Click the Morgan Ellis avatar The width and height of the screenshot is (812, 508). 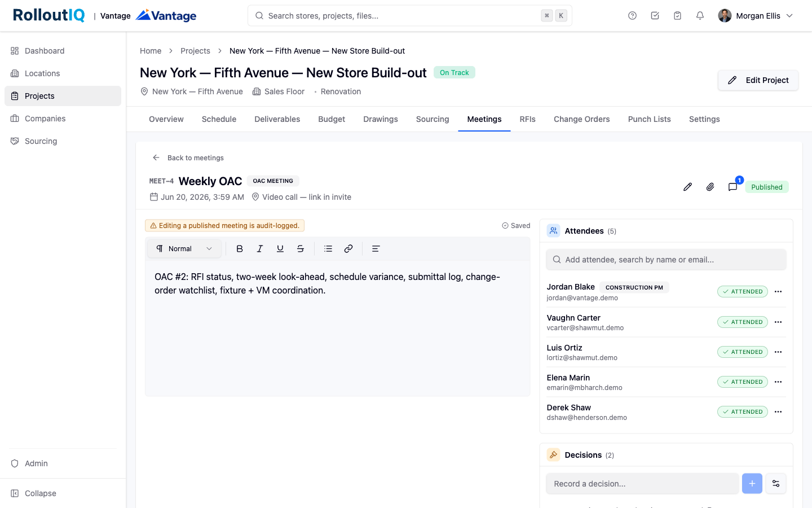point(725,16)
